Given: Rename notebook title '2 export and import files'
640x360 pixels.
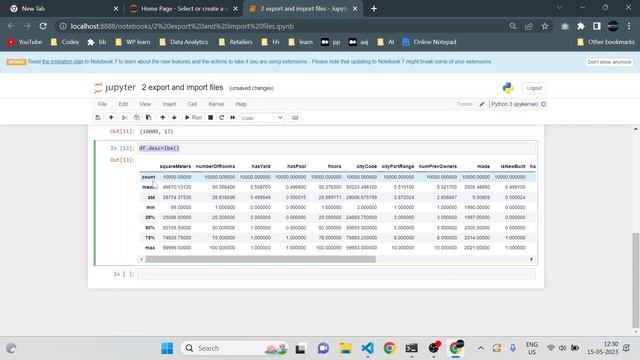Looking at the screenshot, I should click(x=182, y=87).
